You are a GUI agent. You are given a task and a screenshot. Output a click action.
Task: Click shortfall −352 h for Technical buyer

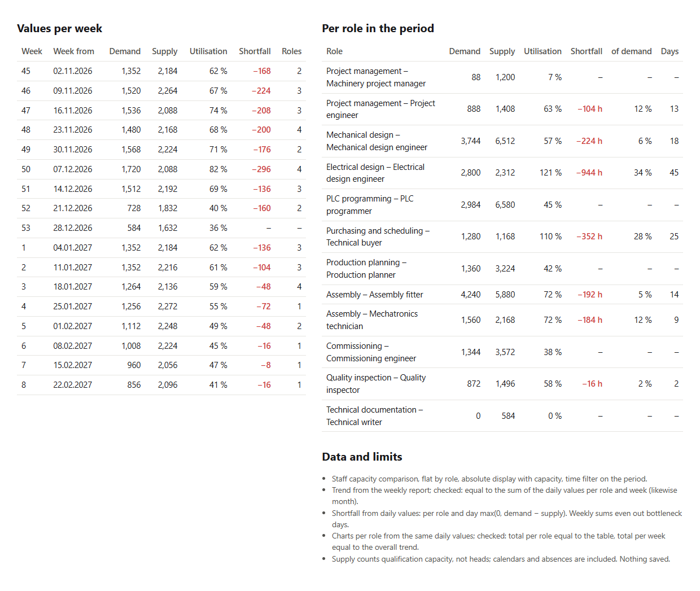(589, 237)
